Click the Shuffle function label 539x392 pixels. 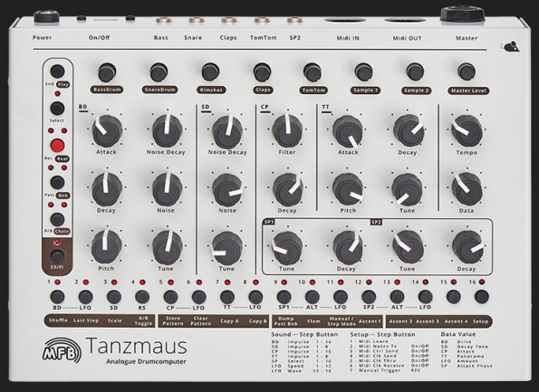(58, 320)
